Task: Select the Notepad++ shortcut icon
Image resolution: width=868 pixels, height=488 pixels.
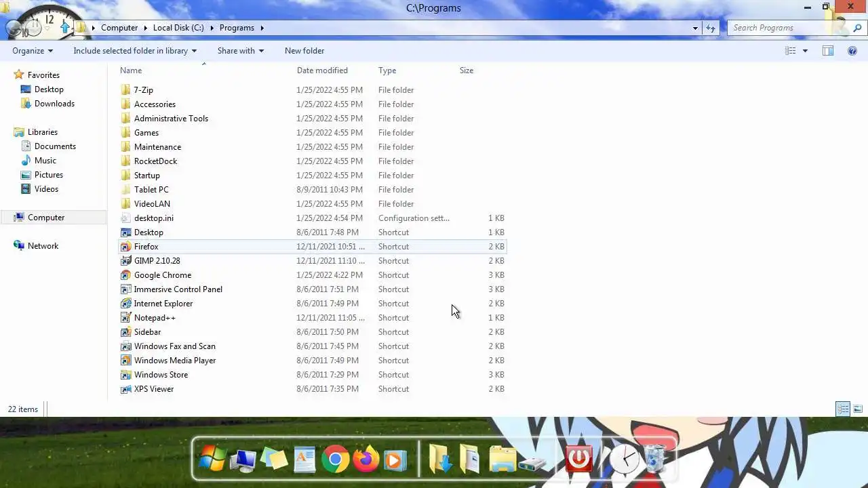Action: click(x=125, y=318)
